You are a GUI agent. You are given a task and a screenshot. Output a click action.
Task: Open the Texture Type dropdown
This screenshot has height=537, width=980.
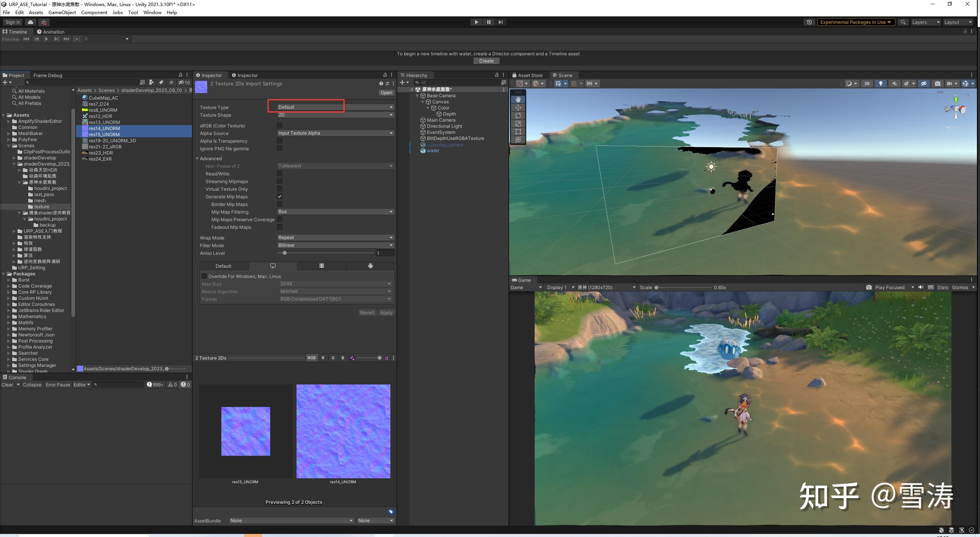[x=335, y=107]
